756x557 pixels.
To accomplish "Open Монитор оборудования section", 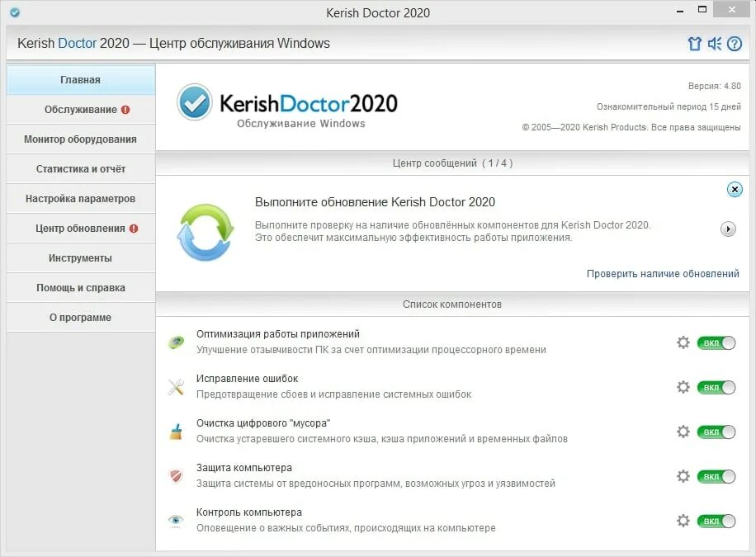I will pos(81,139).
